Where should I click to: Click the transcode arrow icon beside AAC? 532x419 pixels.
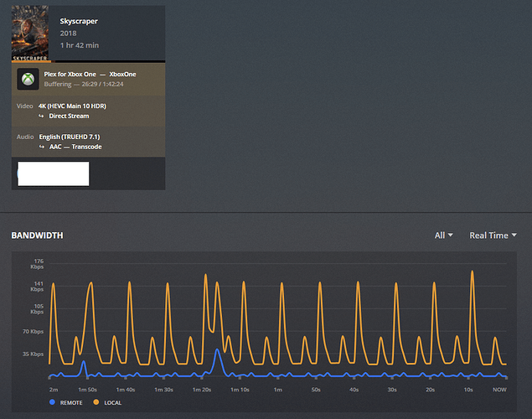[42, 147]
